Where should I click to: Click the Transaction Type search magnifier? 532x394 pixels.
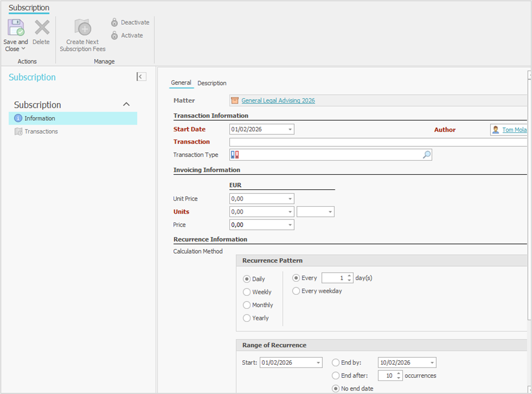point(427,155)
